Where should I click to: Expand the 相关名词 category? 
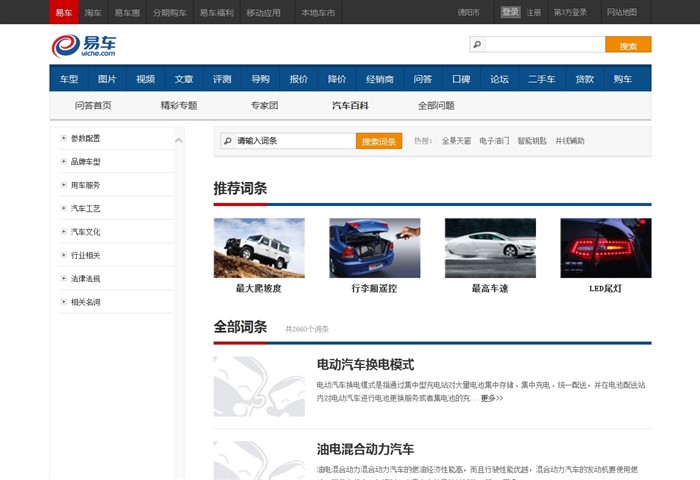point(63,302)
